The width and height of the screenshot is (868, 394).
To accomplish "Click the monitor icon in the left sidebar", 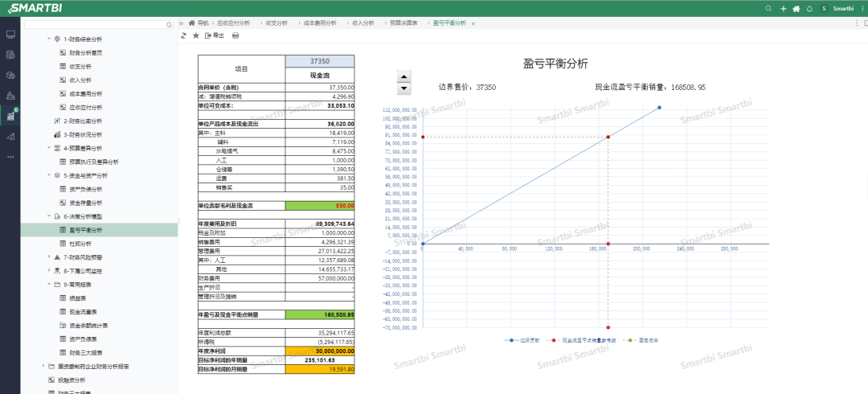I will (x=10, y=35).
